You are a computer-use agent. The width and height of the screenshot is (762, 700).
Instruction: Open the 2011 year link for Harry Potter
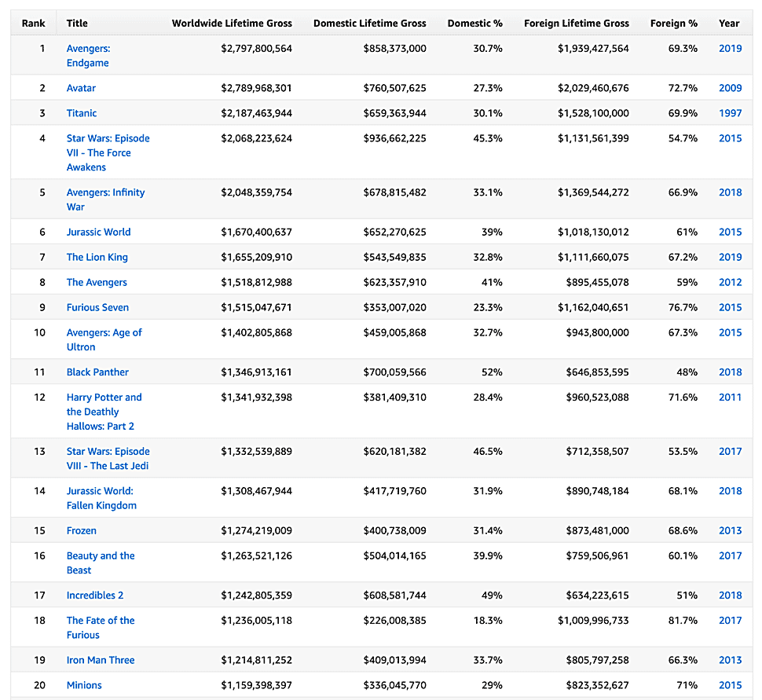(731, 398)
